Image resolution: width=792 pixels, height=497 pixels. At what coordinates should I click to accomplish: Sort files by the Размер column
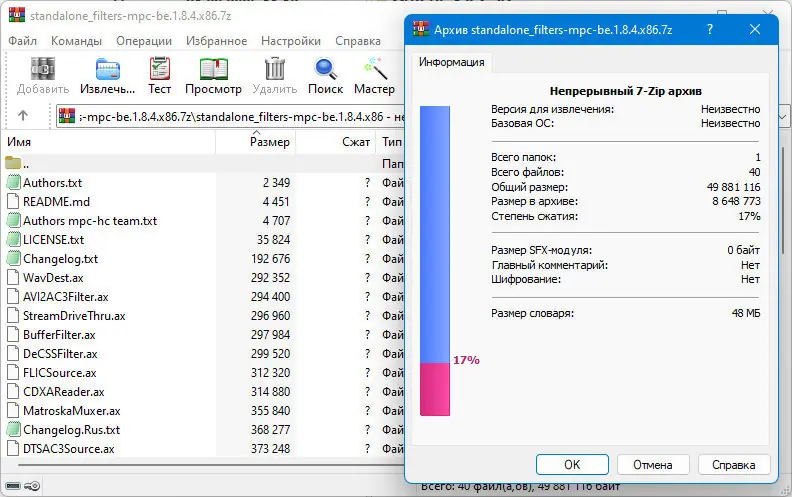256,142
